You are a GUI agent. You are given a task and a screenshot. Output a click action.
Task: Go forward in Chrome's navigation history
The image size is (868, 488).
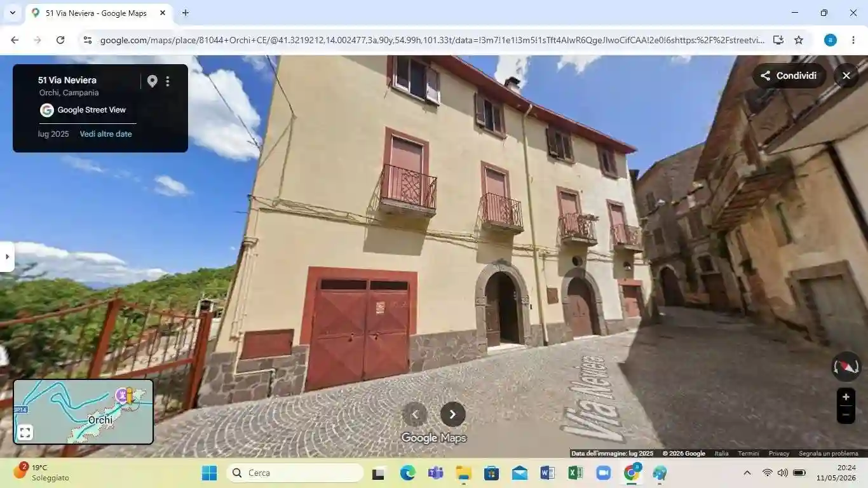click(37, 40)
